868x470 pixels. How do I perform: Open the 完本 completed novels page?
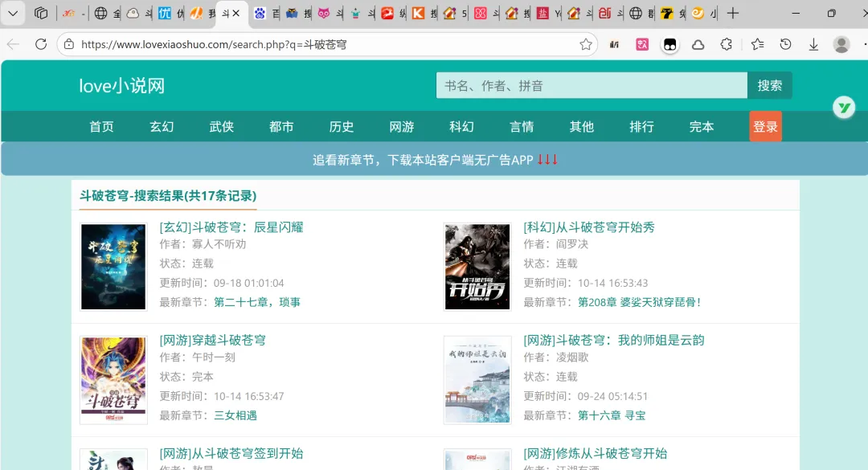pos(702,127)
